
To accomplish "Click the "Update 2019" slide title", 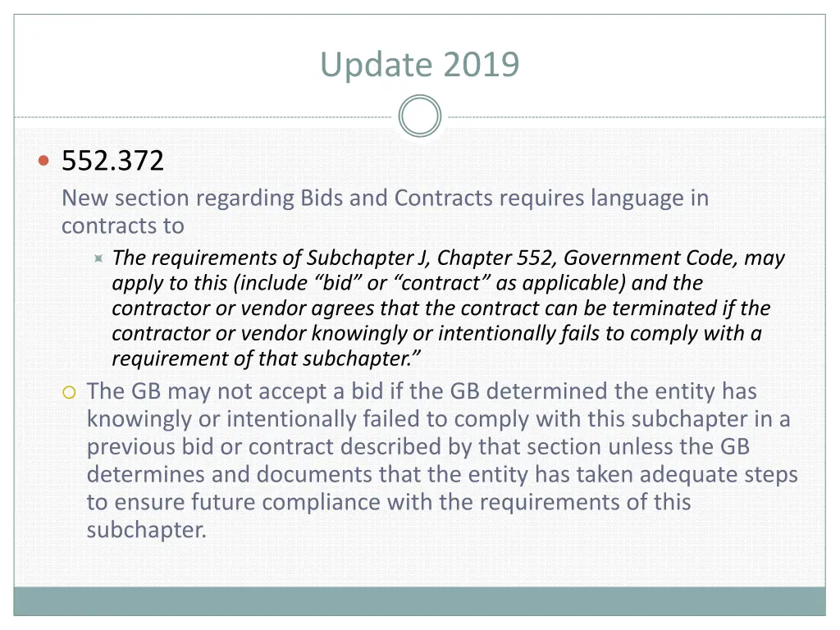I will (x=419, y=65).
